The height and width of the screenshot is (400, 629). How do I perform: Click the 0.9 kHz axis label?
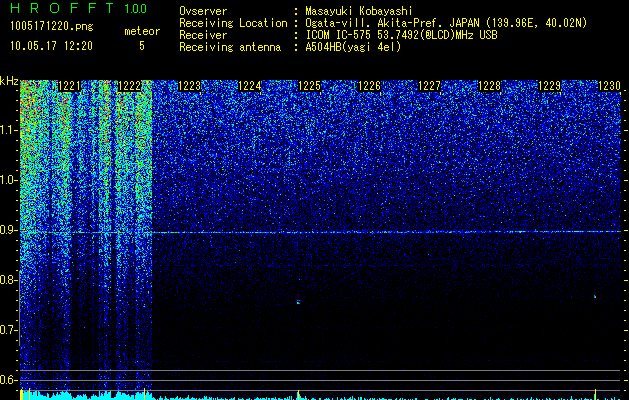point(9,230)
